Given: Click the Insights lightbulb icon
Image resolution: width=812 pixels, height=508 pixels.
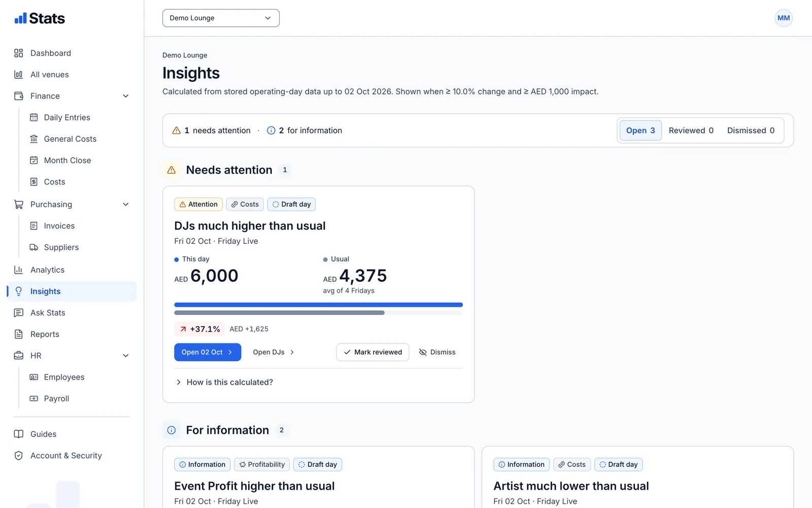Looking at the screenshot, I should coord(19,291).
